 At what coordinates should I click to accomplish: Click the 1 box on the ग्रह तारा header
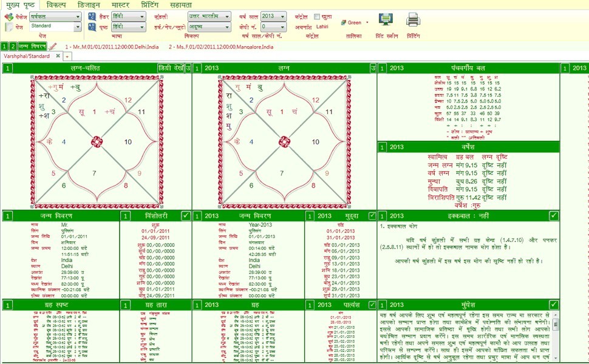tap(125, 305)
